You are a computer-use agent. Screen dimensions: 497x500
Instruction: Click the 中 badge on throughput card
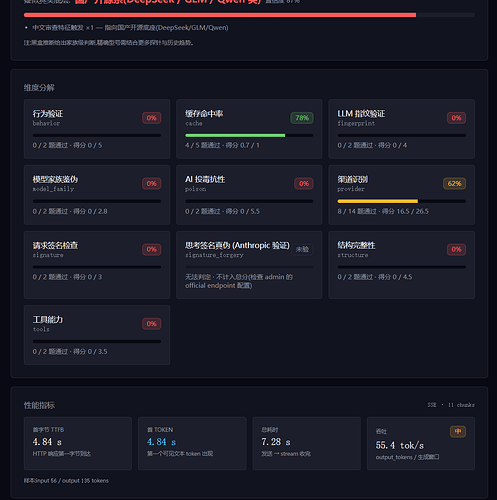pos(458,432)
